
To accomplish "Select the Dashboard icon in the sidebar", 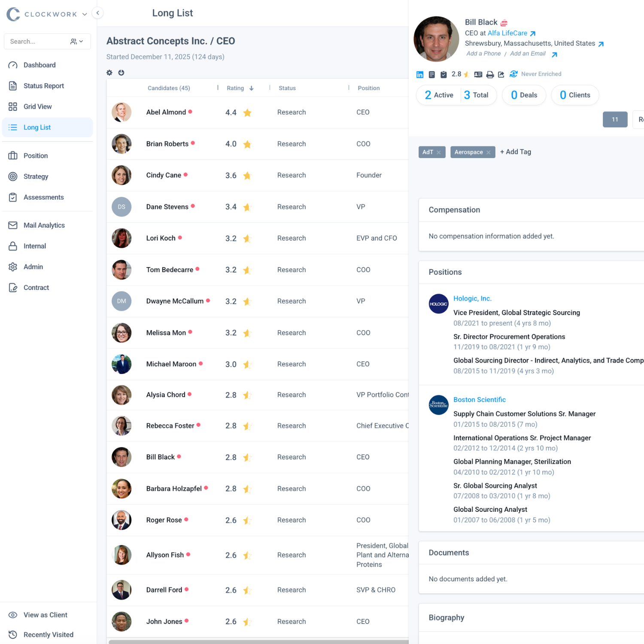I will coord(13,65).
